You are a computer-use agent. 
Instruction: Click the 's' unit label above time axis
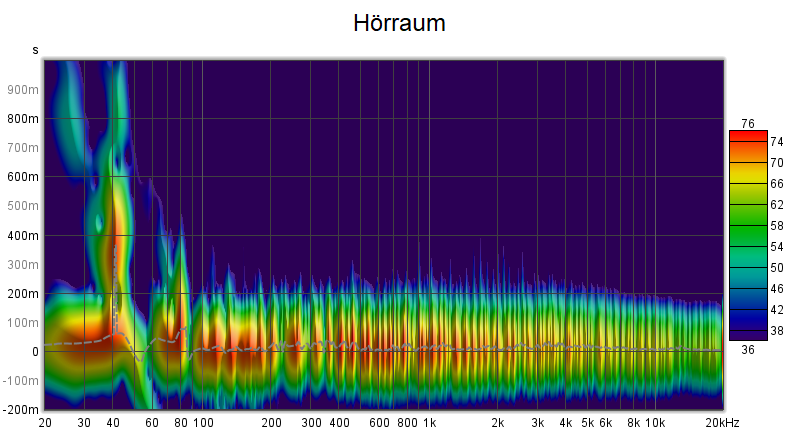click(36, 49)
